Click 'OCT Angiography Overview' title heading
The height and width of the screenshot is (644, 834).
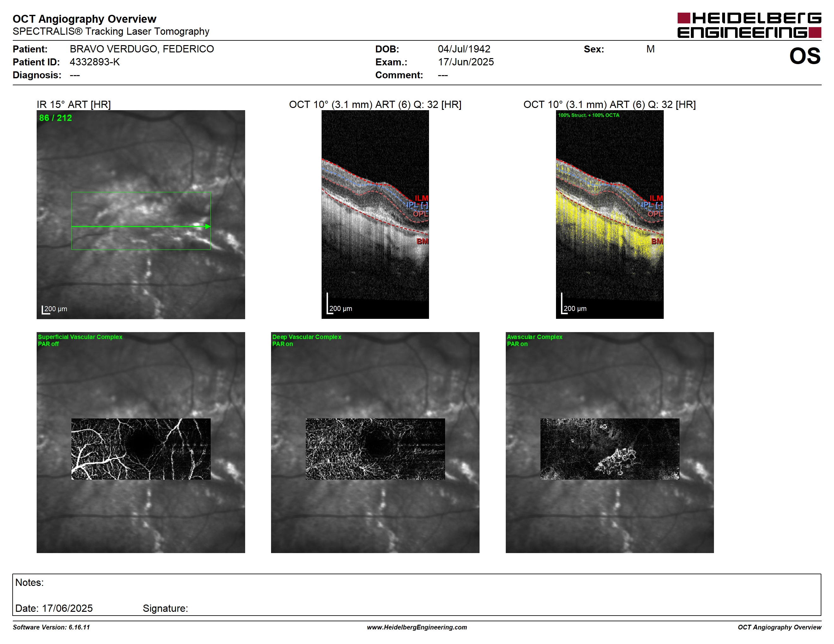click(84, 19)
